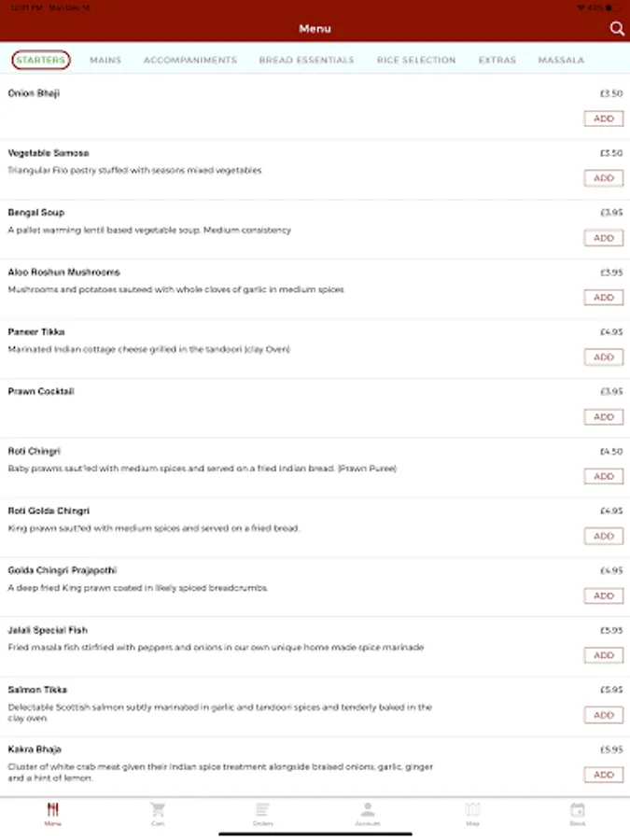Open the Cart tab icon
This screenshot has width=630, height=840.
pyautogui.click(x=158, y=810)
